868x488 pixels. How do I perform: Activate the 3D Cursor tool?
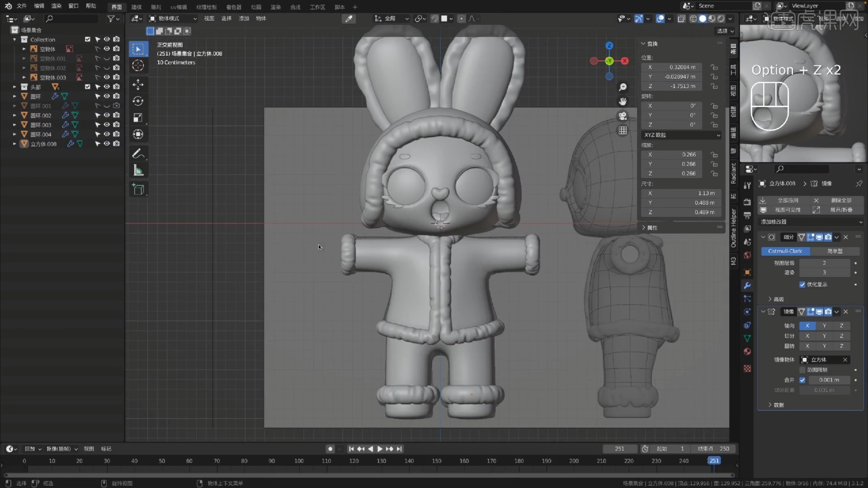(x=138, y=66)
